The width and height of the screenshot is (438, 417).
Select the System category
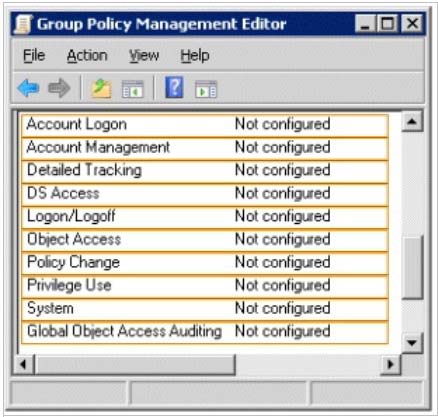click(x=205, y=309)
